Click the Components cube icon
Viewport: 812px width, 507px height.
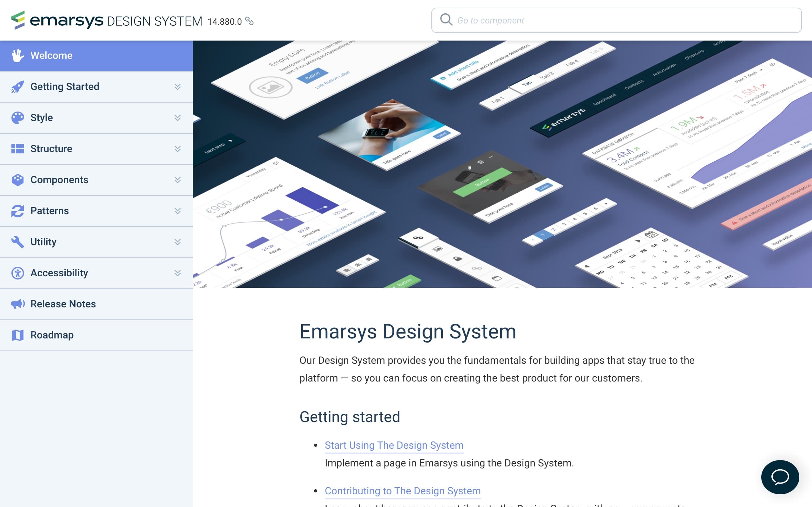pyautogui.click(x=18, y=180)
